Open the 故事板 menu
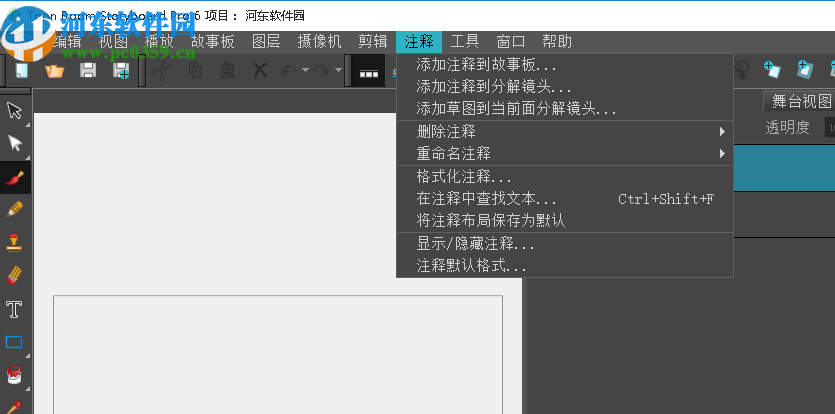This screenshot has height=414, width=835. [213, 42]
